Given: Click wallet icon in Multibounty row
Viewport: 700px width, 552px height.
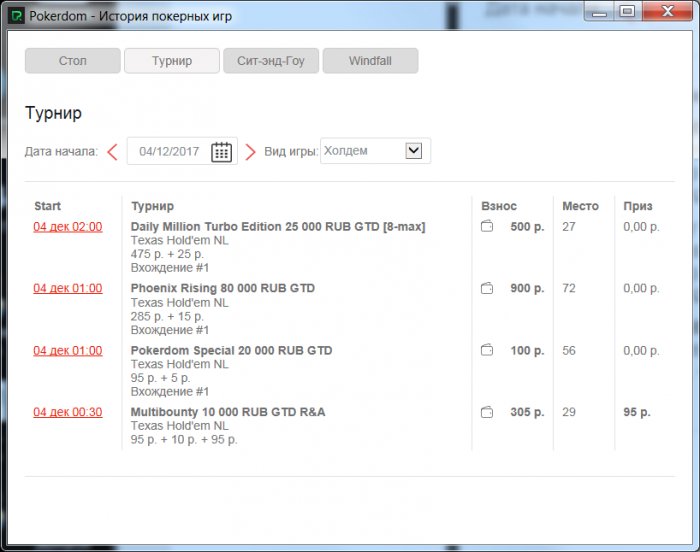Looking at the screenshot, I should [x=487, y=412].
